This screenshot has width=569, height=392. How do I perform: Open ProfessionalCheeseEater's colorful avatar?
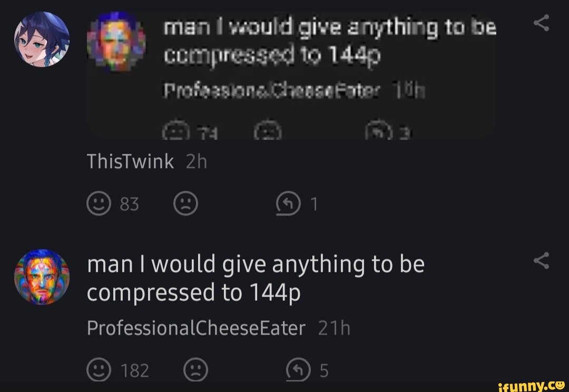[42, 277]
